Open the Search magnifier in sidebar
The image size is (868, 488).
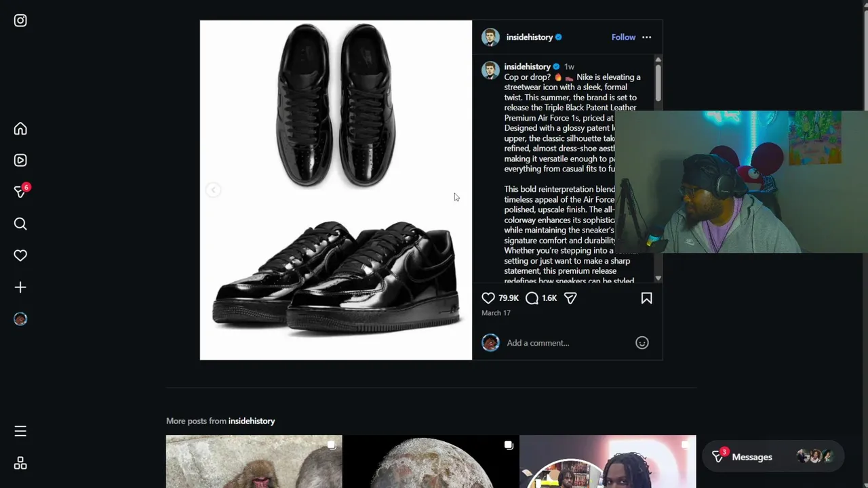pyautogui.click(x=20, y=224)
